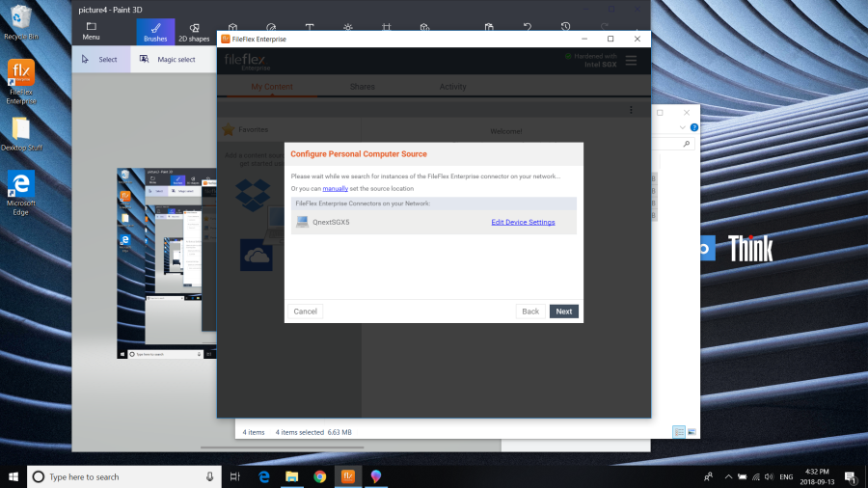
Task: Click Paste clipboard icon in Paint 3D
Action: coord(489,27)
